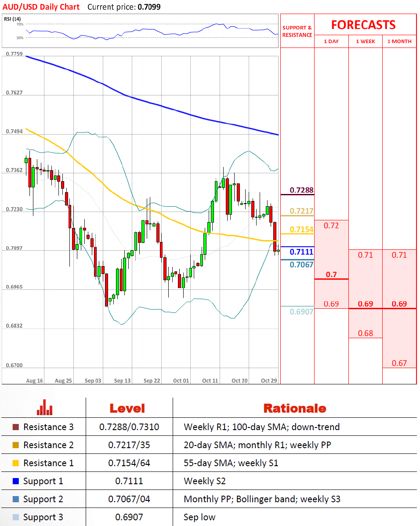Click the 0.7759 price axis label
Viewport: 420px width, 526px height.
pos(14,54)
